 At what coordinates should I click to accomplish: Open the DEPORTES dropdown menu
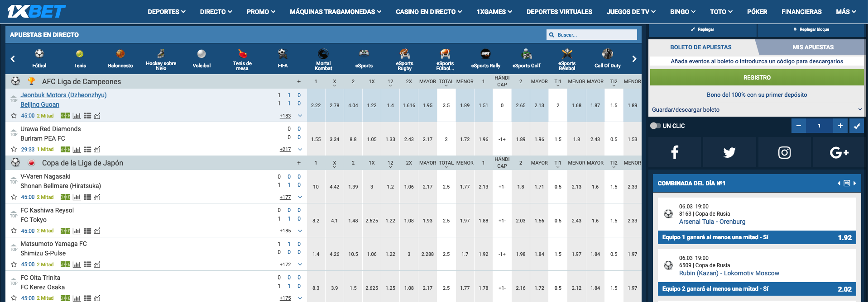point(167,12)
